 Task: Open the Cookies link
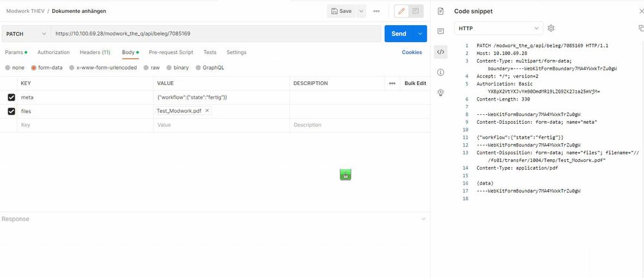(412, 52)
